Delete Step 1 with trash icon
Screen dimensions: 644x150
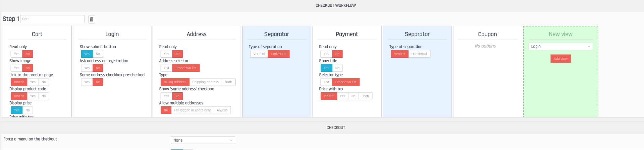coord(92,19)
